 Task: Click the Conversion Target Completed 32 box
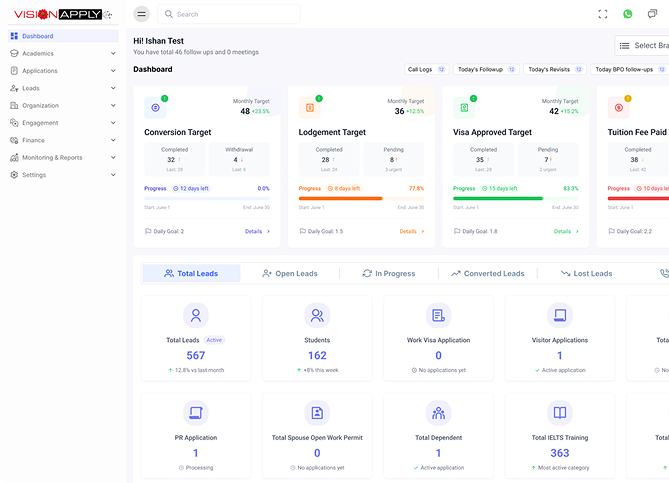(x=175, y=159)
